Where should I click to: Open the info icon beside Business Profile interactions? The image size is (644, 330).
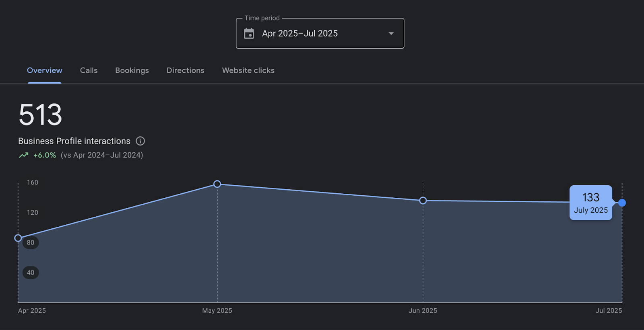coord(140,141)
